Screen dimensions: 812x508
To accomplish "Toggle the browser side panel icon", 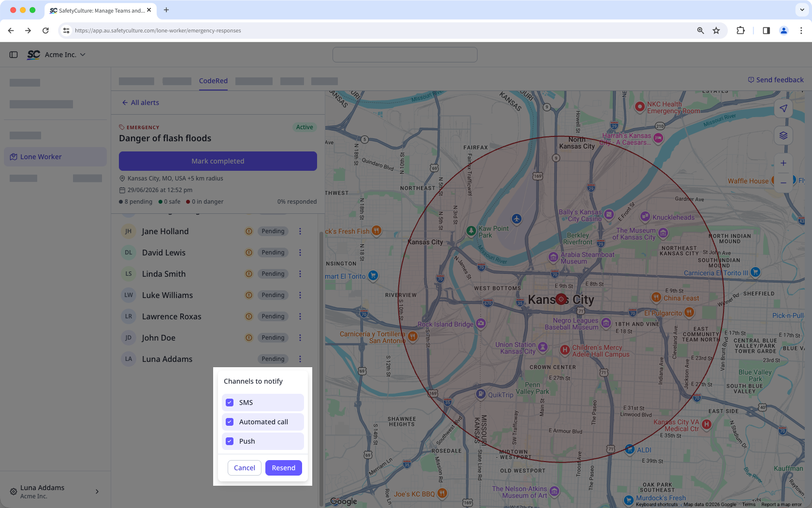I will point(766,30).
